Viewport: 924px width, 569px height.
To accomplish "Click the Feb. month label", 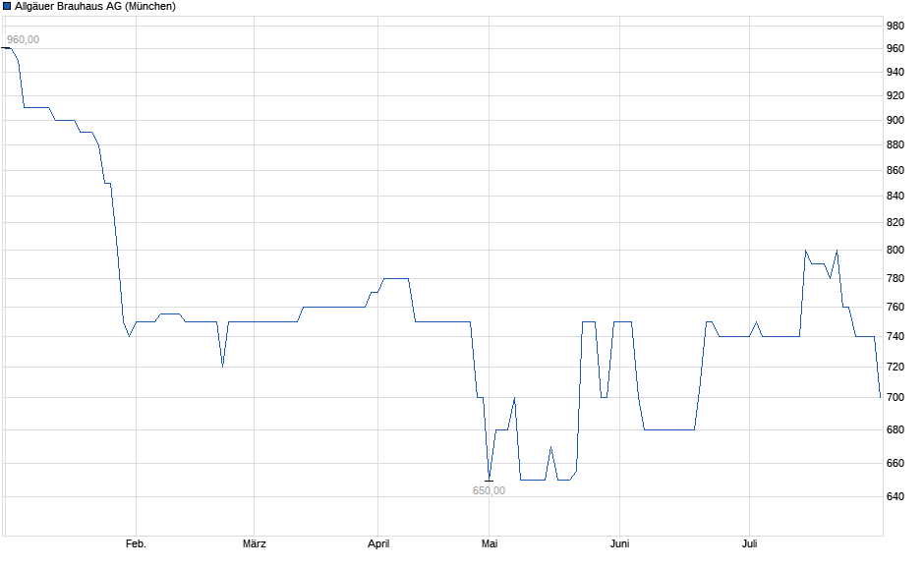I will [x=136, y=543].
